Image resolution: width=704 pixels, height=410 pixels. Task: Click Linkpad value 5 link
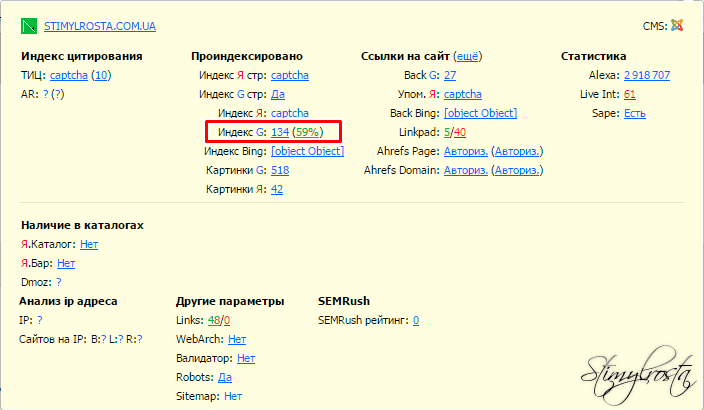pyautogui.click(x=447, y=132)
